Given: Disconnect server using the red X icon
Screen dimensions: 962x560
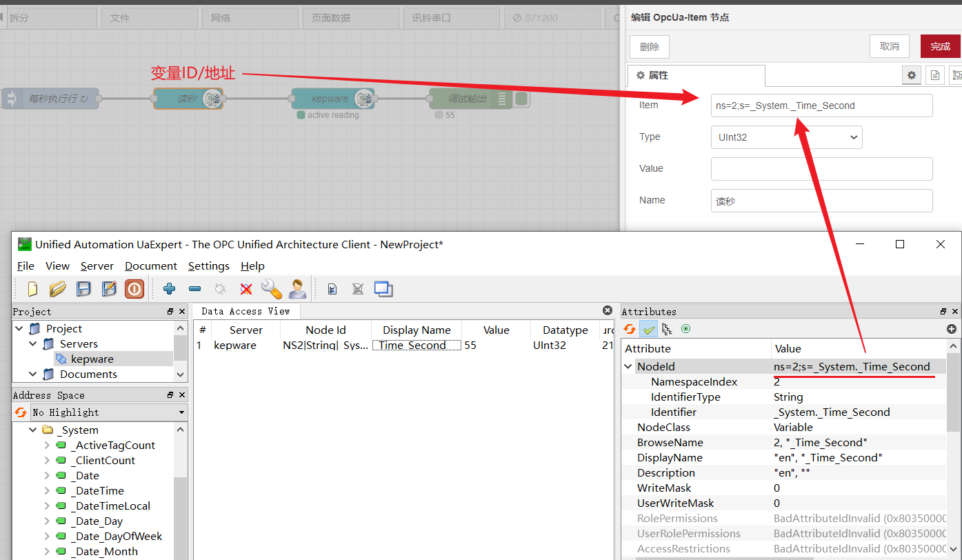Looking at the screenshot, I should [x=245, y=289].
